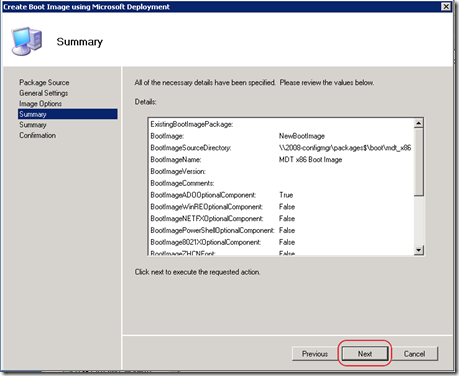459x376 pixels.
Task: Click 'Click next to execute' instruction text
Action: pos(197,272)
